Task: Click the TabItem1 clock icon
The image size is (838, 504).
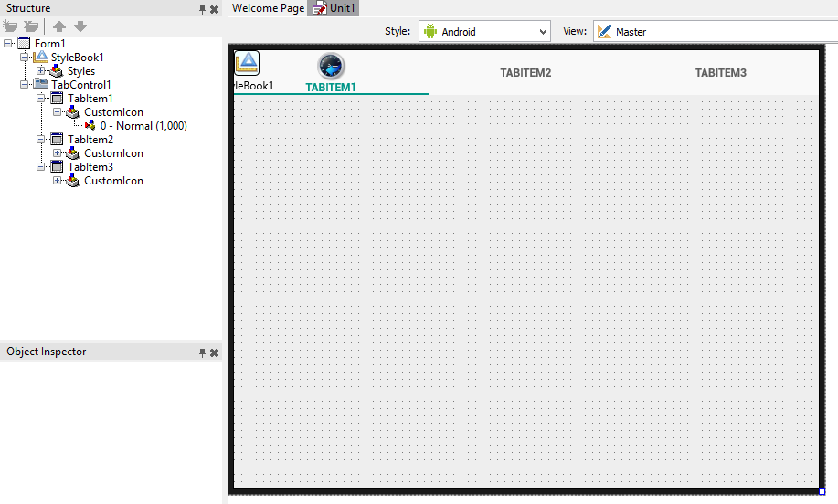Action: tap(331, 67)
